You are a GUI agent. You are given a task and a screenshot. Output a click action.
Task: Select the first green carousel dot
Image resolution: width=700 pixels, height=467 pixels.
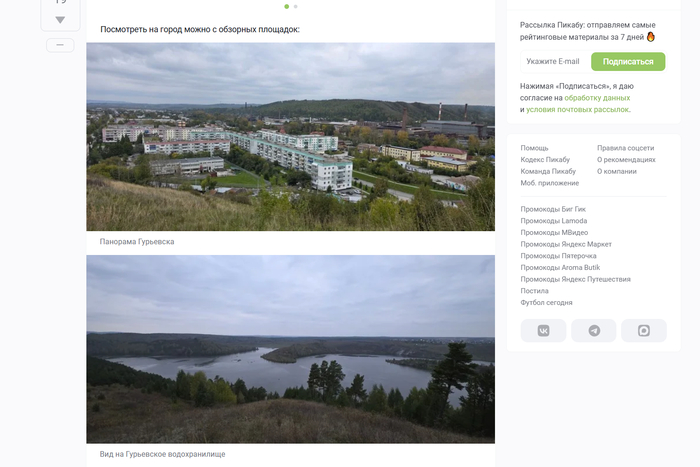pyautogui.click(x=287, y=6)
